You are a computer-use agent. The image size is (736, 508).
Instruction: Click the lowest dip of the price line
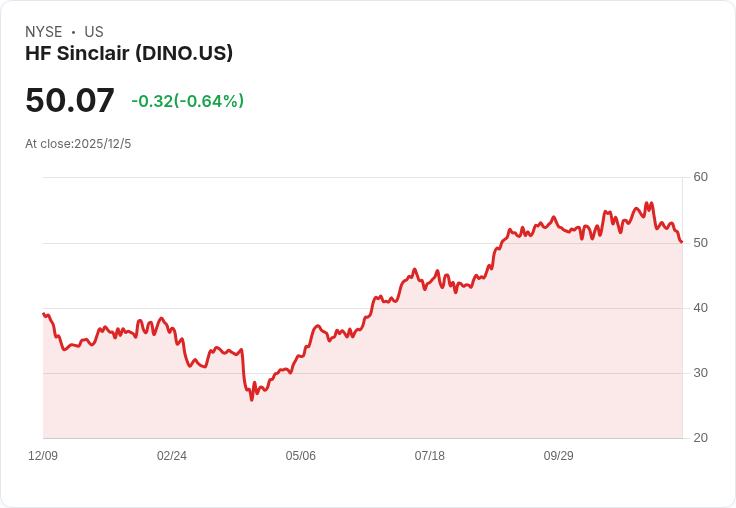(252, 399)
